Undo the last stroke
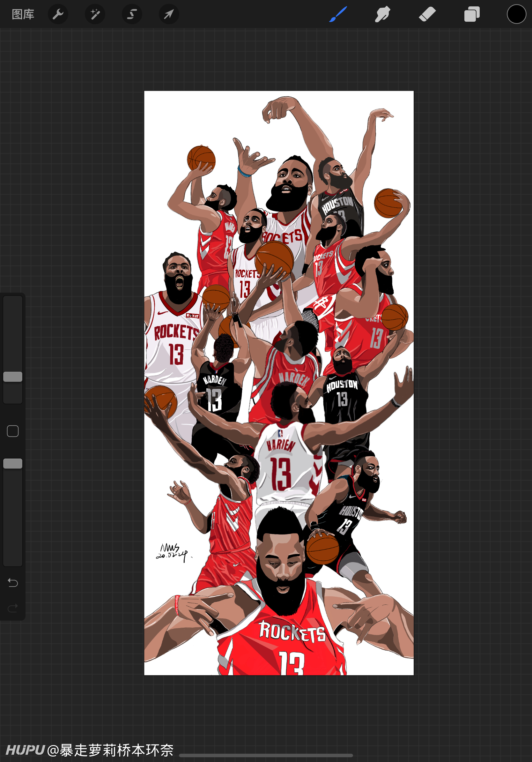Viewport: 532px width, 762px height. [13, 582]
